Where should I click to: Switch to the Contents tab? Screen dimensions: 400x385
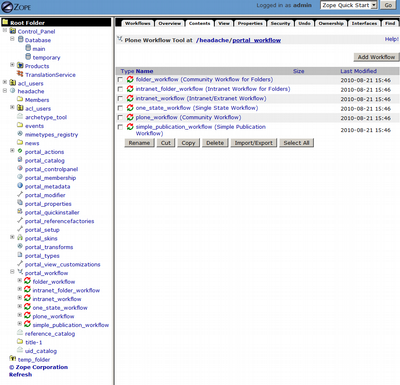click(199, 23)
